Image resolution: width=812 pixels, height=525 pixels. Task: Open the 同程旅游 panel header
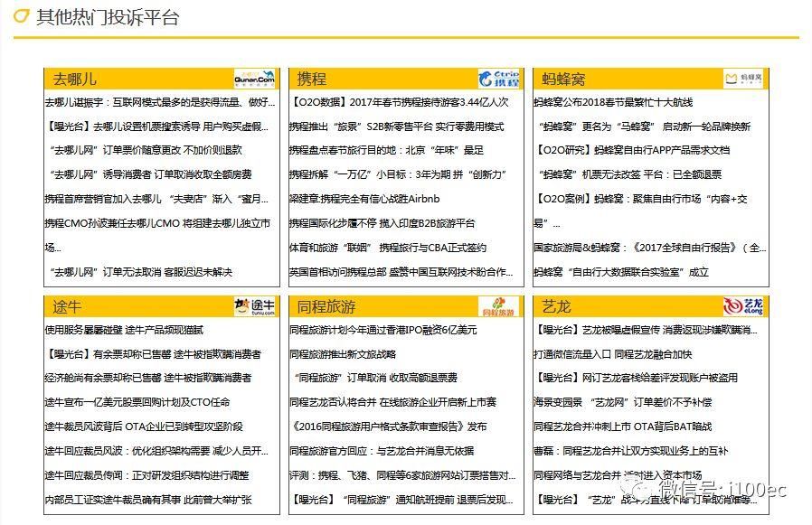click(406, 306)
